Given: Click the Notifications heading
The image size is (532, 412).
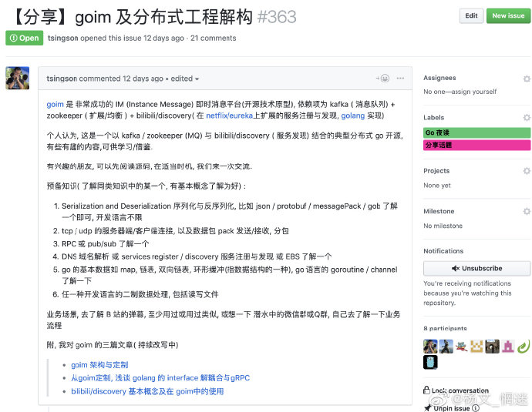Looking at the screenshot, I should point(443,251).
